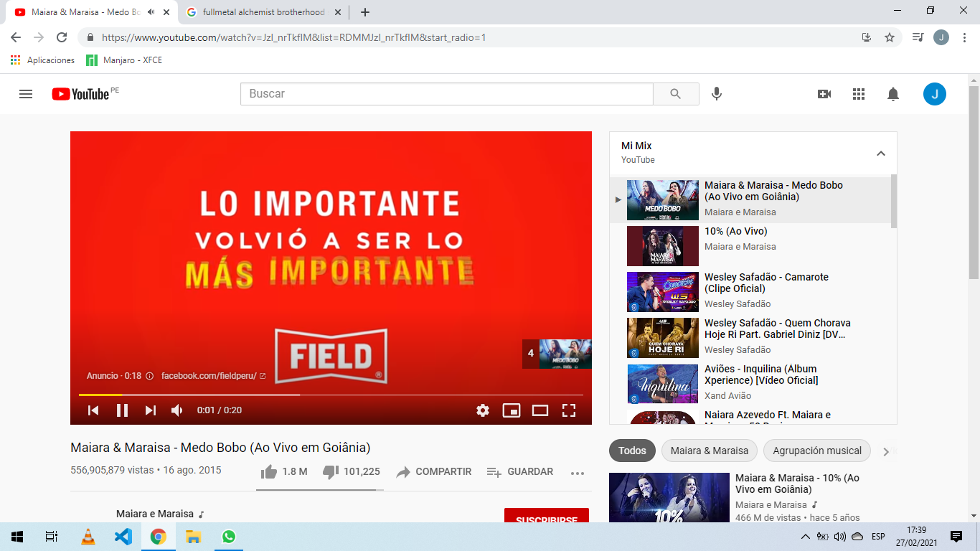
Task: Install app via address bar icon
Action: click(x=867, y=37)
